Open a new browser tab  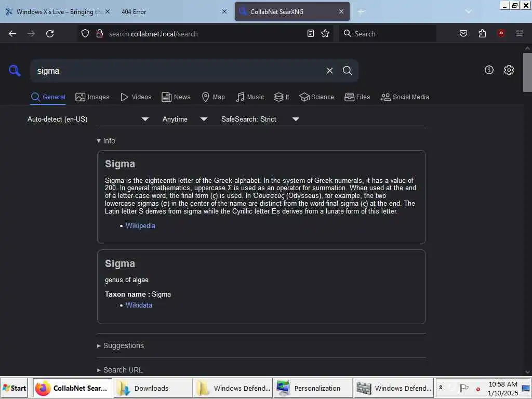[x=361, y=12]
